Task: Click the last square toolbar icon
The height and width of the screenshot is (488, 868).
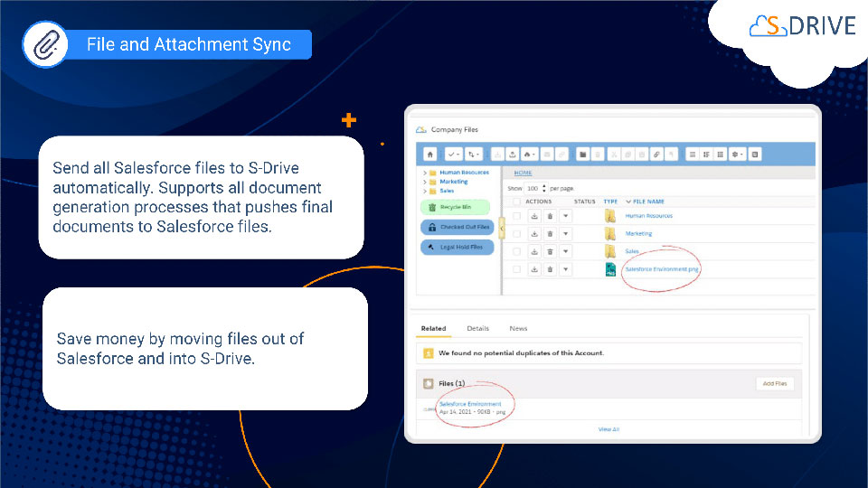Action: tap(755, 155)
